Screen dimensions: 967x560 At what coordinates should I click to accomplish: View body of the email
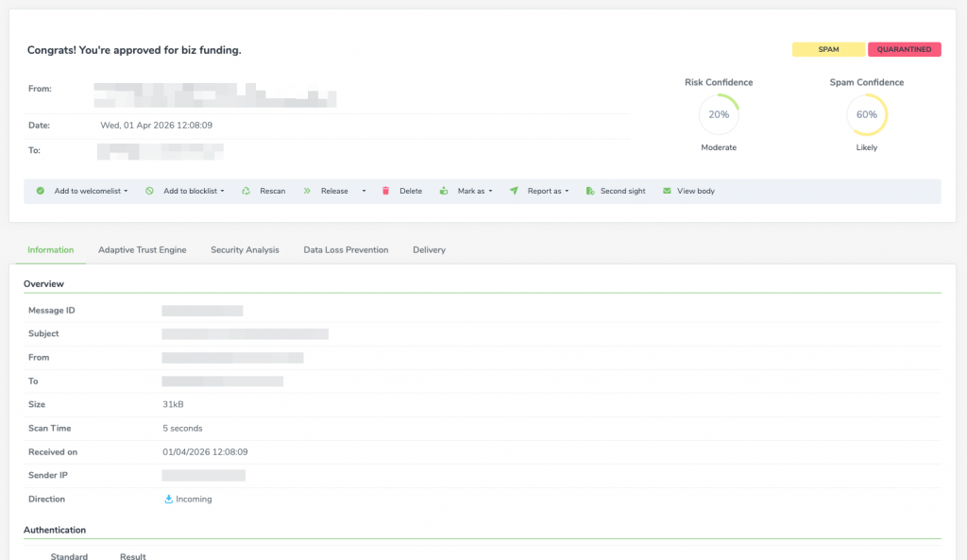696,191
